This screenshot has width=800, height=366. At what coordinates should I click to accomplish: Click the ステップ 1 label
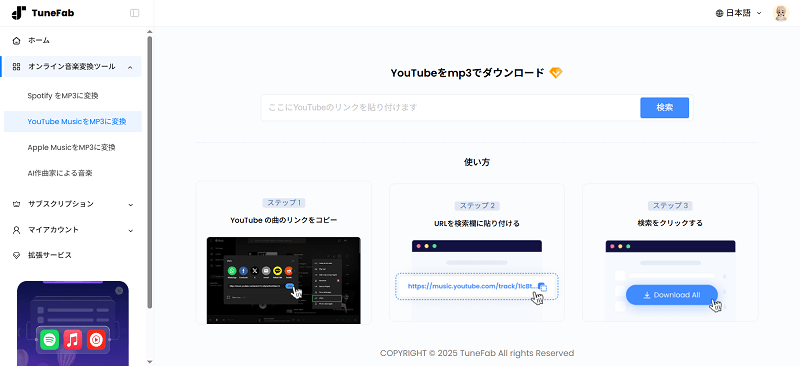(x=284, y=203)
